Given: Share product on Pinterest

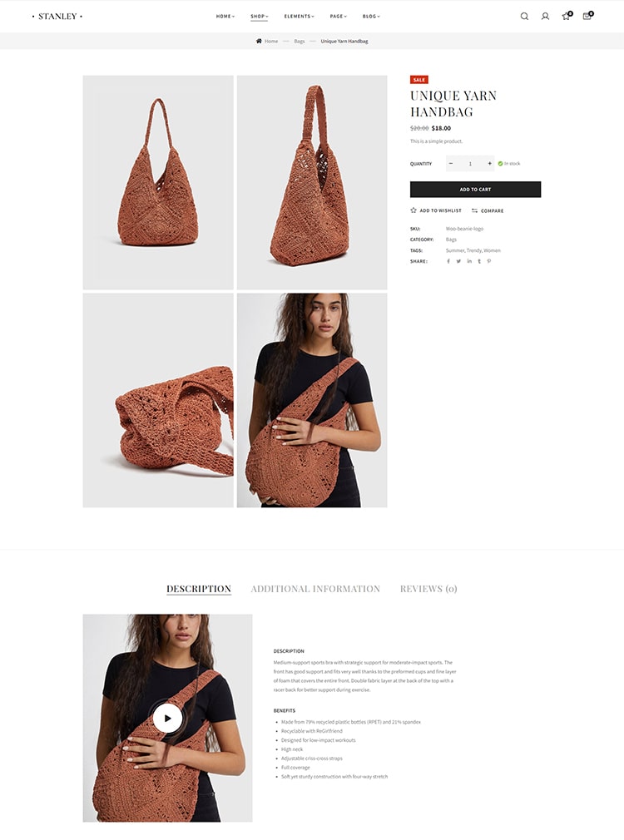Looking at the screenshot, I should pyautogui.click(x=489, y=261).
